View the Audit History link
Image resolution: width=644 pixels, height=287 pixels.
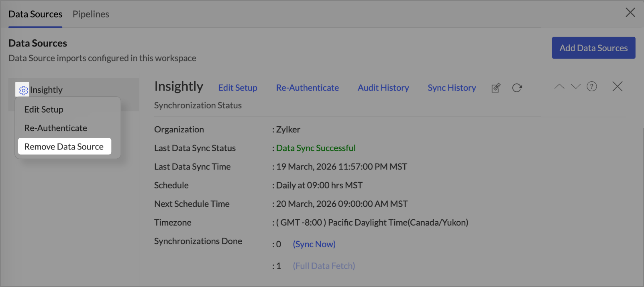[x=383, y=88]
